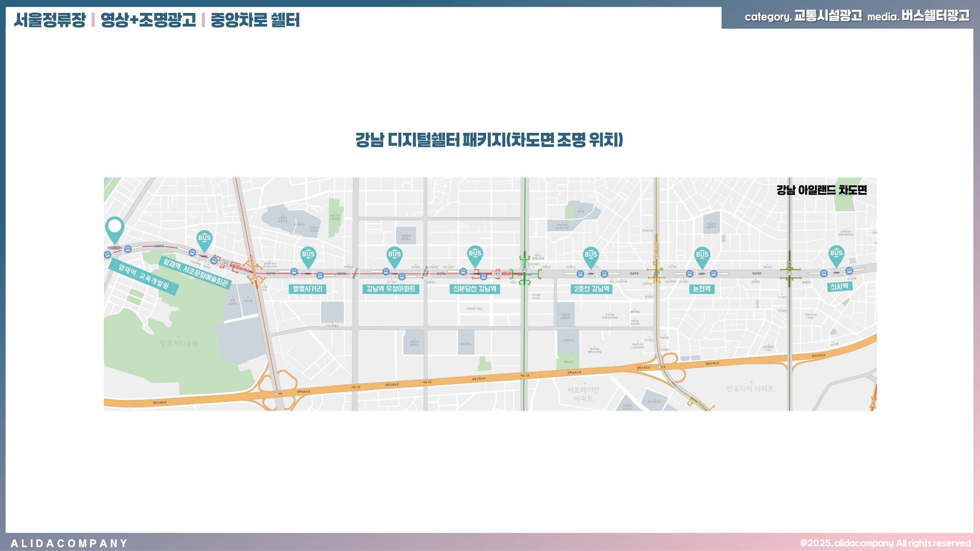
Task: Select the 뱅뱅사거리 station label
Action: tap(307, 289)
